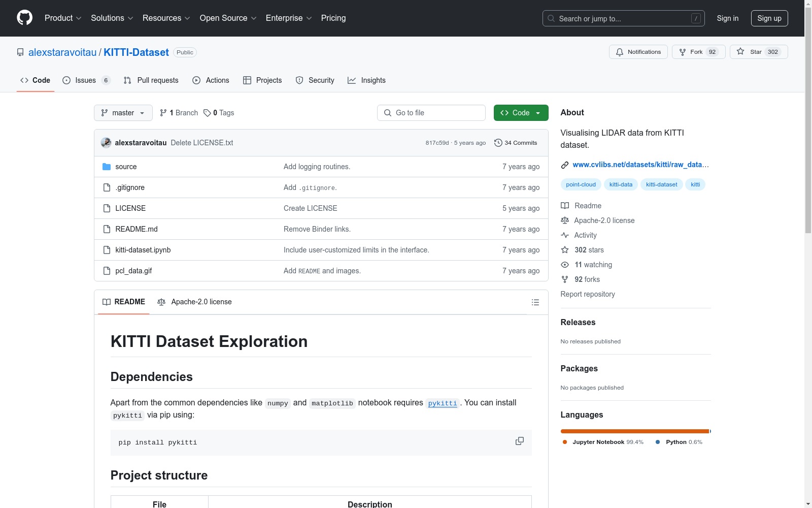Click the Sign in link
This screenshot has width=812, height=508.
pos(728,18)
